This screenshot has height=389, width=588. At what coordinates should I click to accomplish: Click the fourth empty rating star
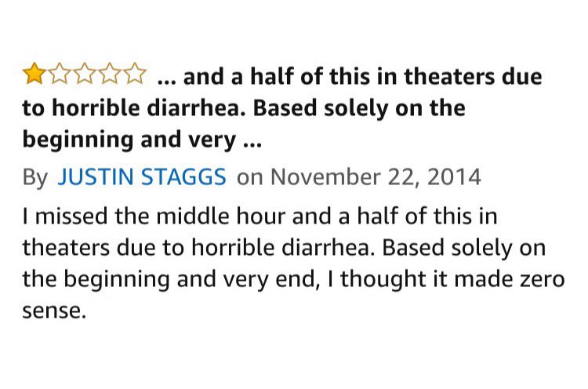[110, 73]
